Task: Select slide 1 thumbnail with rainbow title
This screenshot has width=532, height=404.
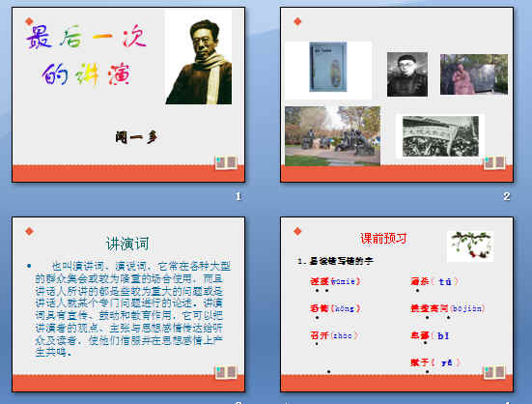Action: pyautogui.click(x=128, y=95)
